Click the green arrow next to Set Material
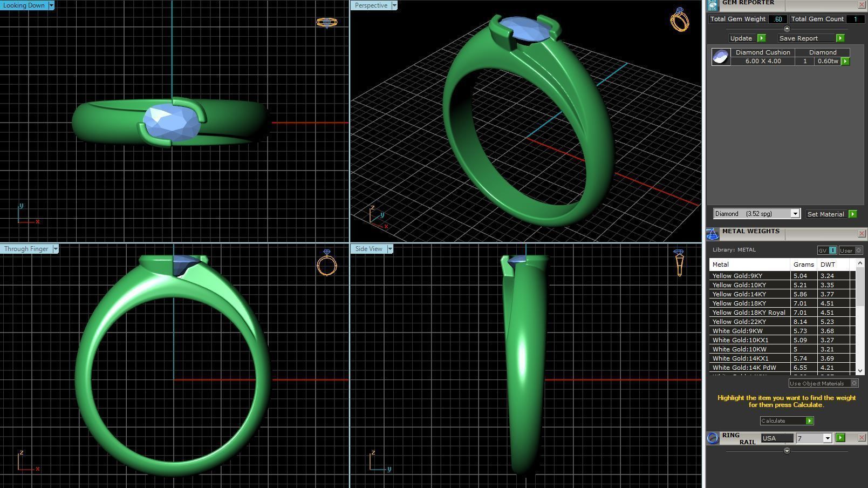This screenshot has width=868, height=488. [x=852, y=214]
